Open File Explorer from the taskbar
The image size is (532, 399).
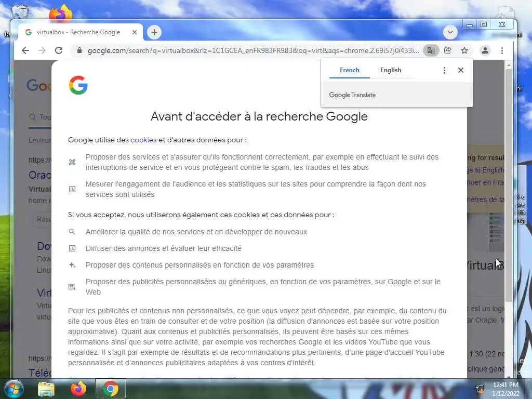(x=46, y=389)
